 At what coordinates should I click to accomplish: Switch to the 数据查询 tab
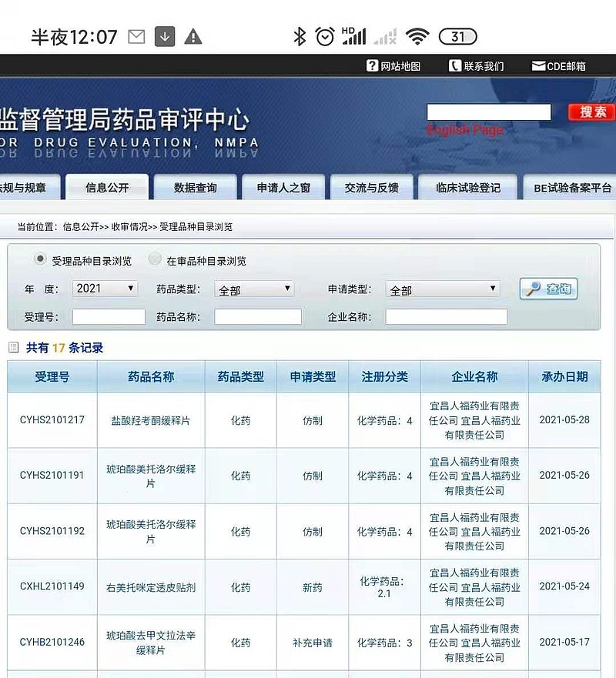pos(195,187)
